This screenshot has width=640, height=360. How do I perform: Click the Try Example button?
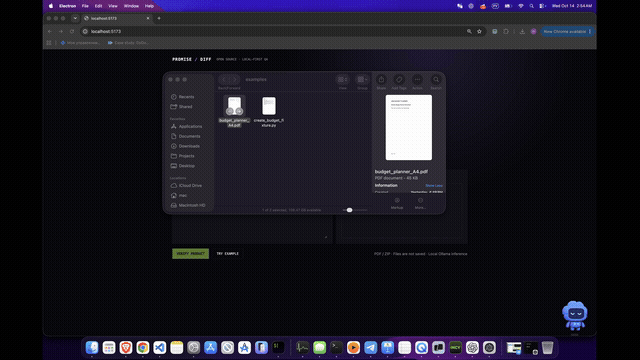click(x=227, y=253)
